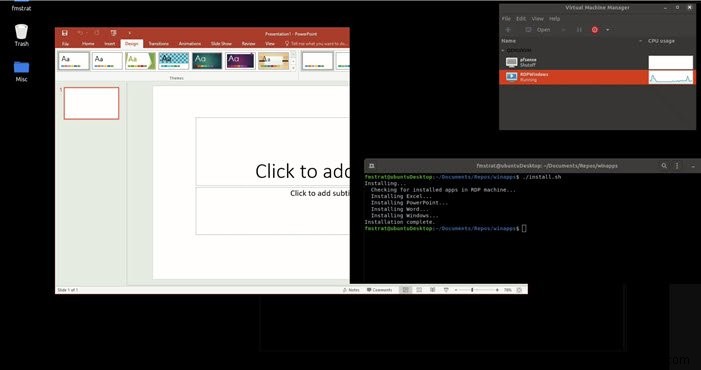
Task: Open PowerPoint's View ribbon tab
Action: click(270, 44)
